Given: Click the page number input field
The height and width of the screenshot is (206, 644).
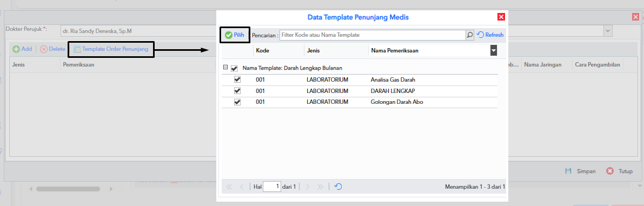Looking at the screenshot, I should point(272,187).
